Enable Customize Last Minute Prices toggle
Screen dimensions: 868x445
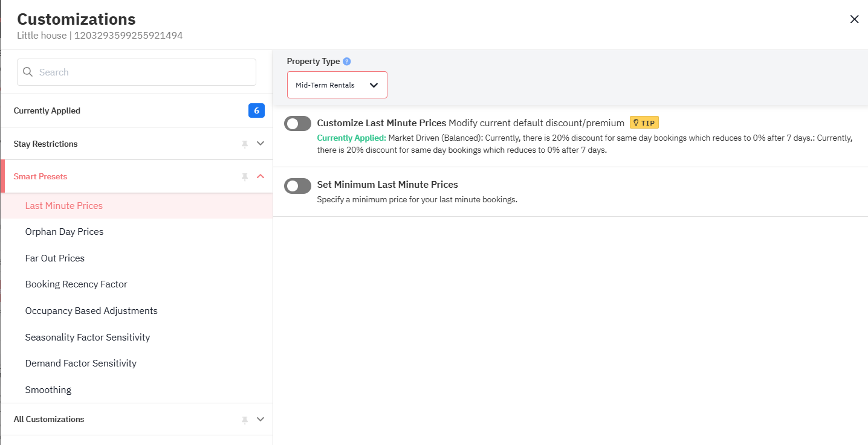click(297, 124)
